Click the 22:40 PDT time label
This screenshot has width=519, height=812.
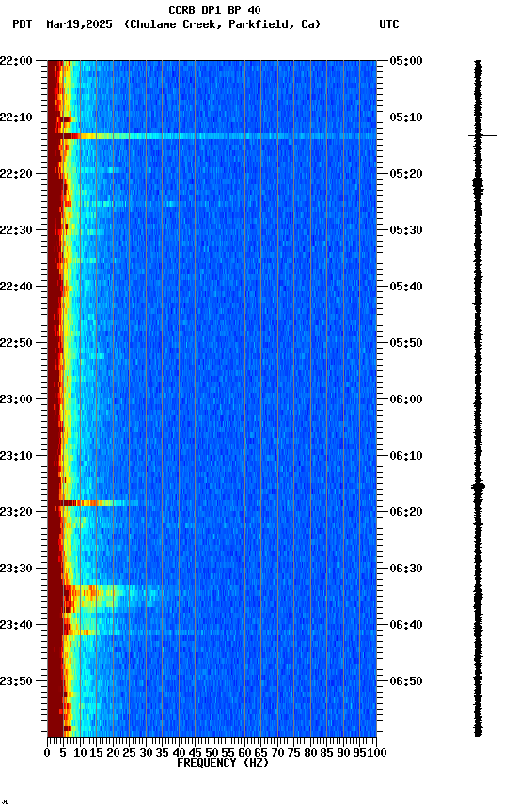coord(16,287)
